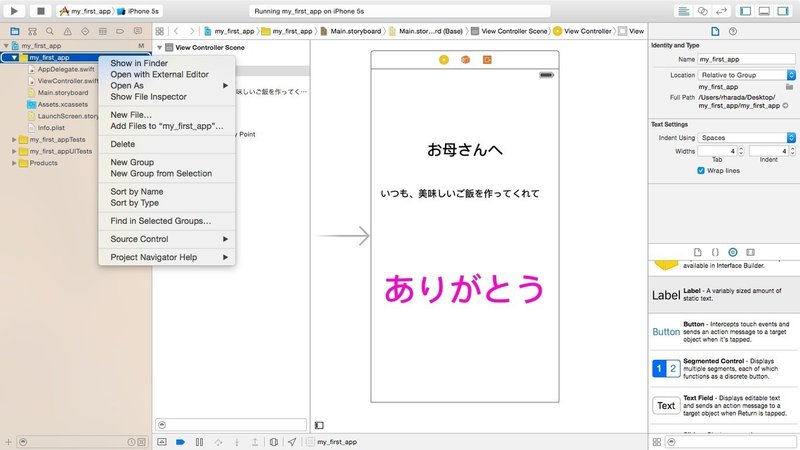Screen dimensions: 800x450
Task: Click the Name field in inspector
Action: click(x=746, y=59)
